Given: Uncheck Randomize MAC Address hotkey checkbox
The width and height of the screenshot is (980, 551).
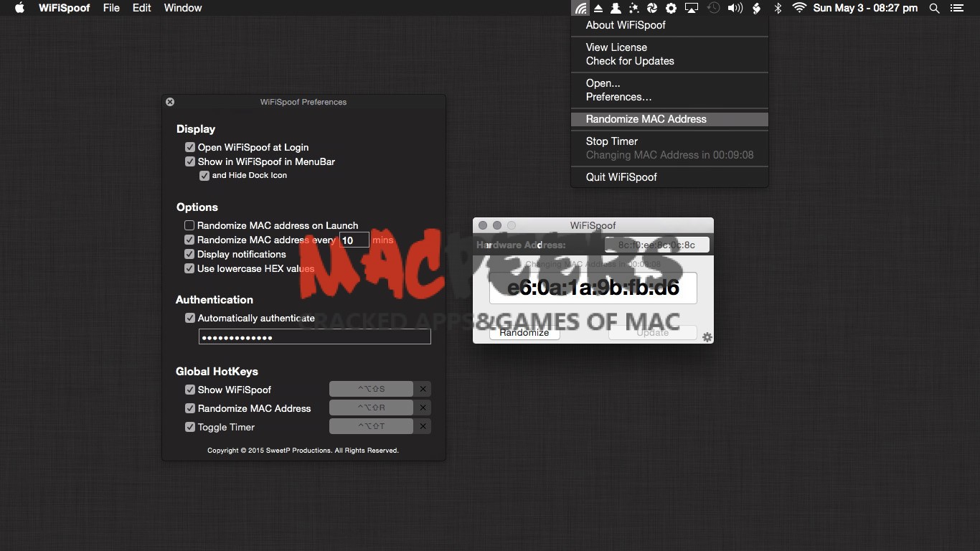Looking at the screenshot, I should [x=190, y=408].
